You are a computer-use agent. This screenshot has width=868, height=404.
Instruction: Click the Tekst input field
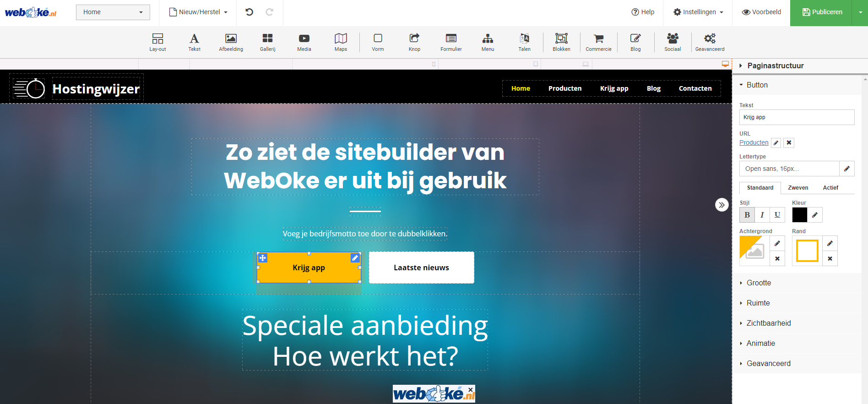(x=797, y=117)
